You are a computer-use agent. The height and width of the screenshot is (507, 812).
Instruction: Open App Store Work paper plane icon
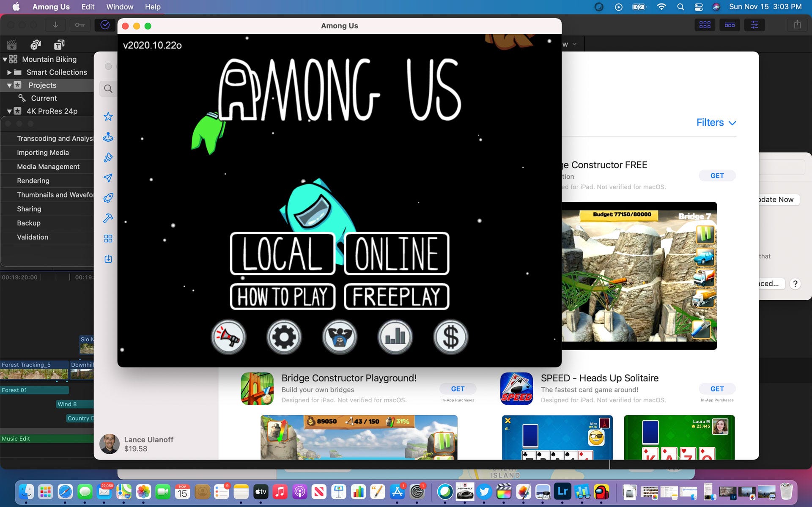108,178
